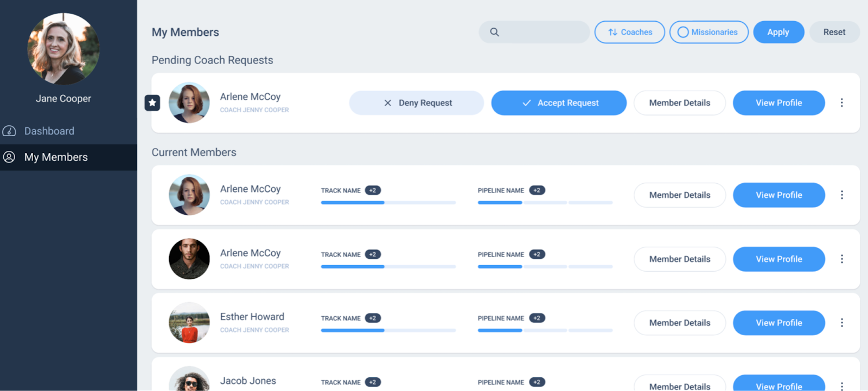Open Esther Howard's Member Details

click(x=680, y=323)
